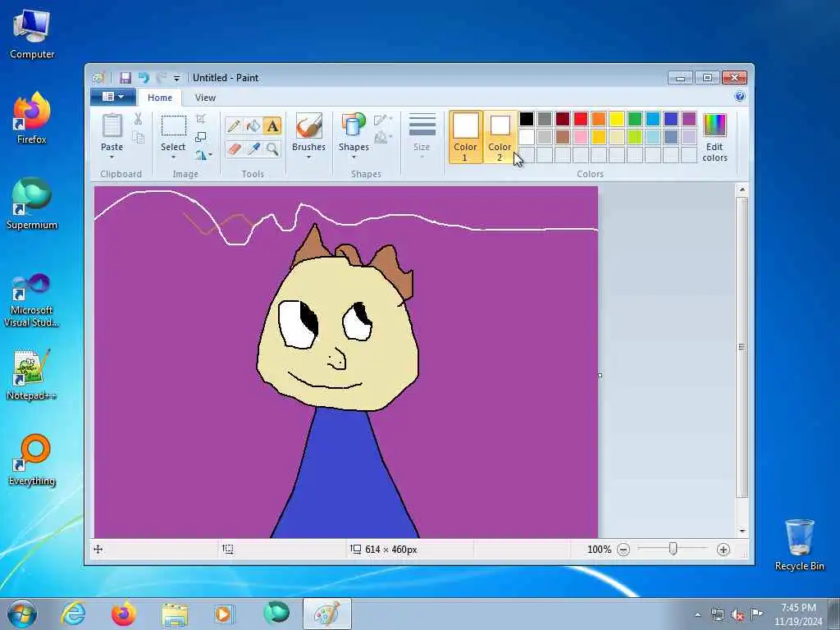The image size is (840, 630).
Task: Open the Paint file menu button
Action: click(113, 97)
